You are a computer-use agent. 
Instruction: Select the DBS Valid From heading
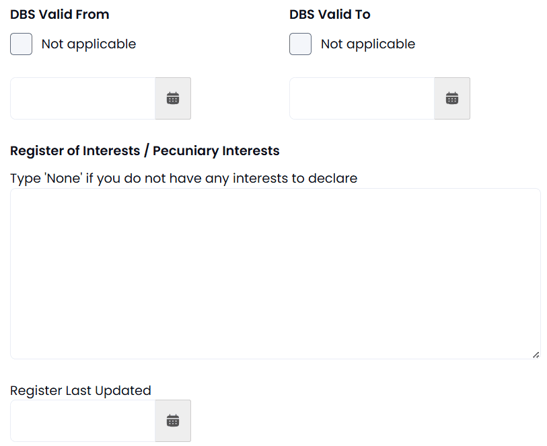pos(60,14)
